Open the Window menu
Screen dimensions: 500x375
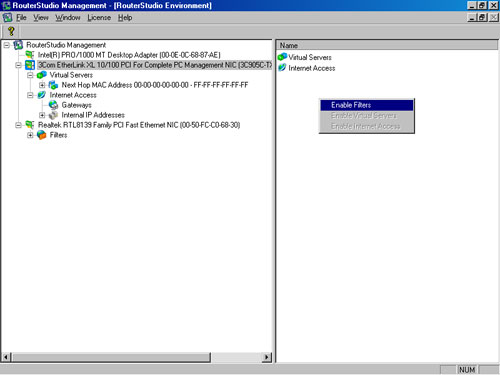tap(68, 18)
